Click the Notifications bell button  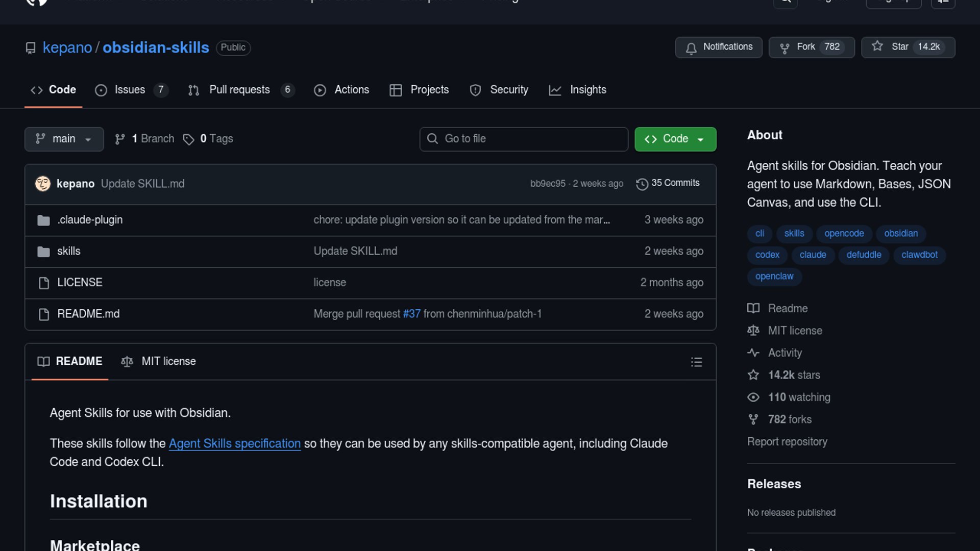coord(719,47)
